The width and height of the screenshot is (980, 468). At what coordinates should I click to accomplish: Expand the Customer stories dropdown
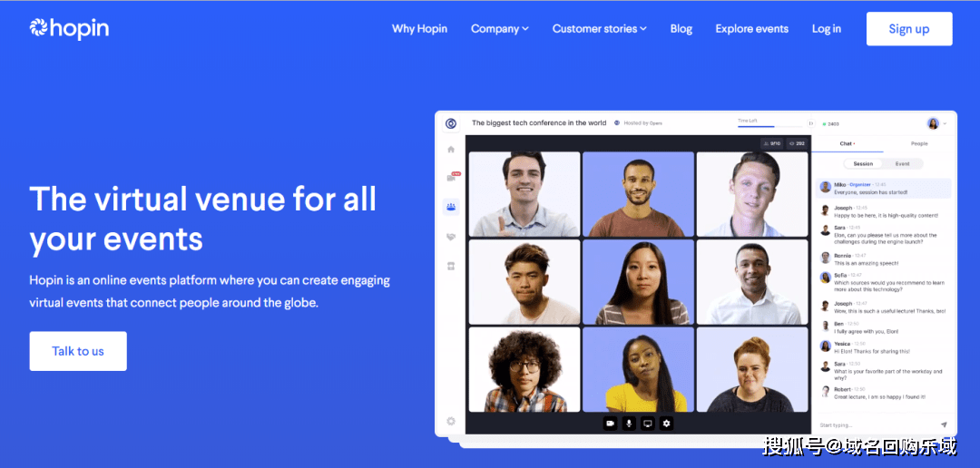(600, 29)
